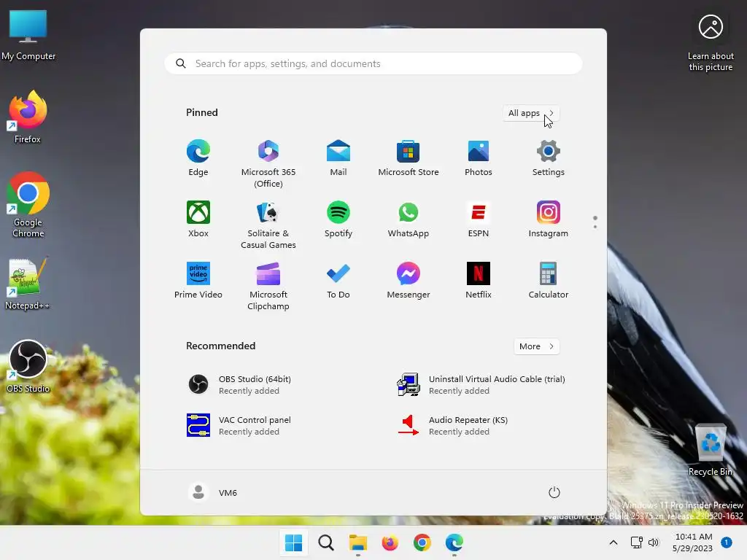
Task: Open the volume tray icon
Action: [654, 542]
